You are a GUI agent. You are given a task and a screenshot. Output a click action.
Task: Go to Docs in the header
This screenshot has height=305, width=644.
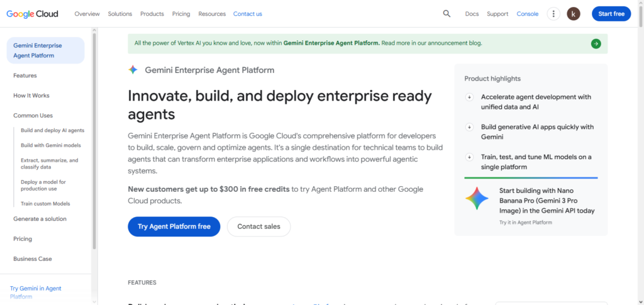click(x=472, y=14)
